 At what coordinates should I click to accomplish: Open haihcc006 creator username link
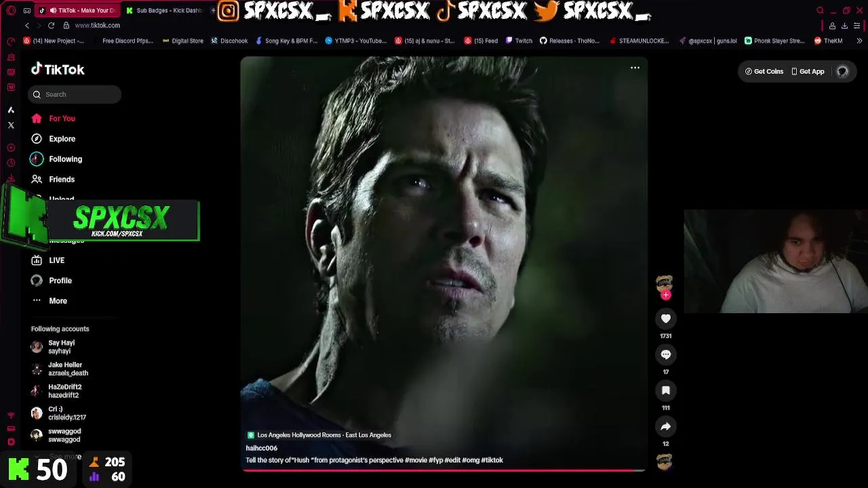point(262,448)
